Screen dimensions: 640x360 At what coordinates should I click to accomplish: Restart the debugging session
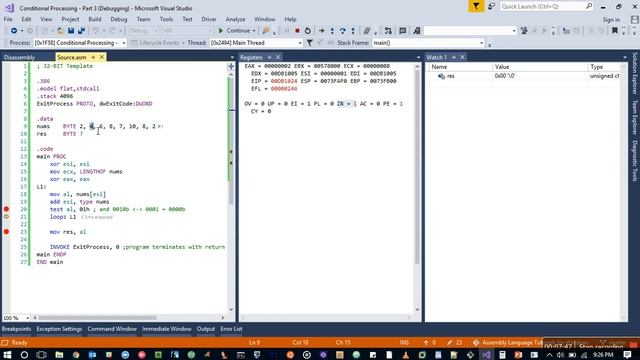pos(308,31)
